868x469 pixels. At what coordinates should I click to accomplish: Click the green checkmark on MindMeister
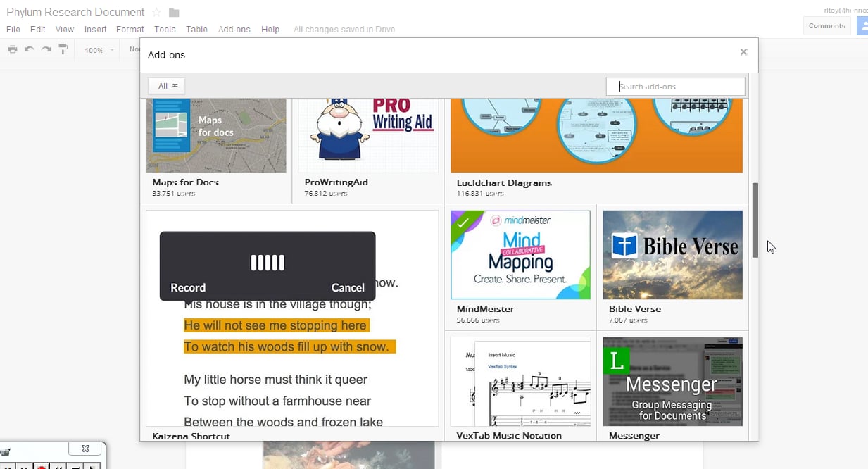click(x=462, y=223)
